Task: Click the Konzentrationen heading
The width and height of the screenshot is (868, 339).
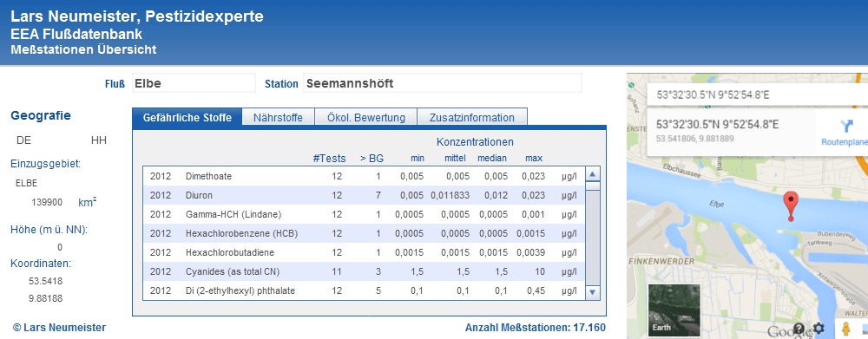Action: [x=475, y=142]
